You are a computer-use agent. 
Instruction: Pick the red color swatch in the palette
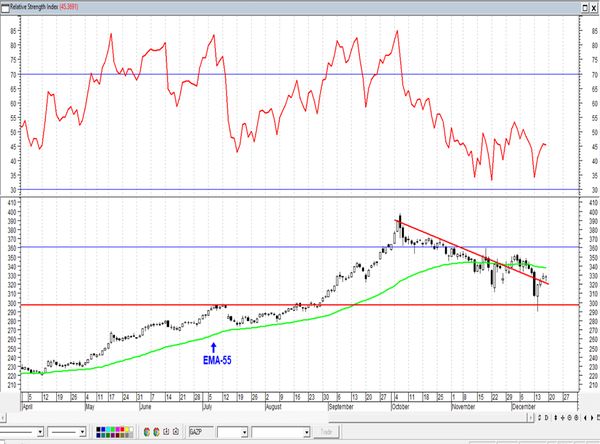(x=122, y=429)
